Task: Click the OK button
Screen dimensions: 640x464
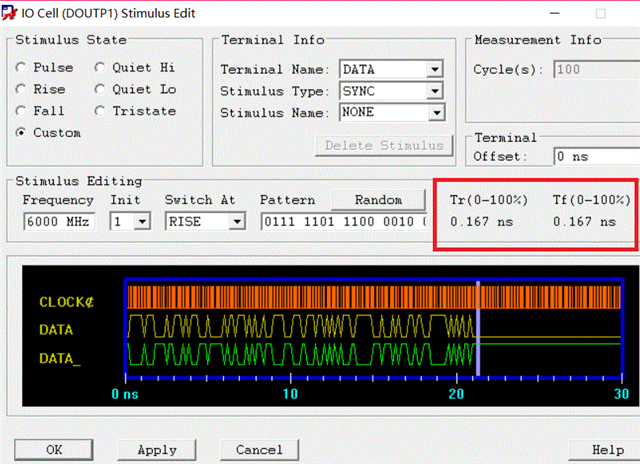Action: [x=54, y=450]
